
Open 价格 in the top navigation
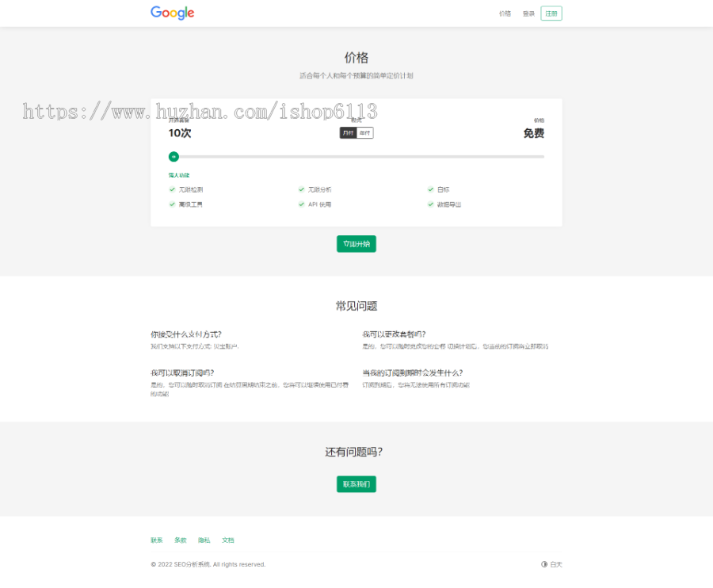(505, 13)
